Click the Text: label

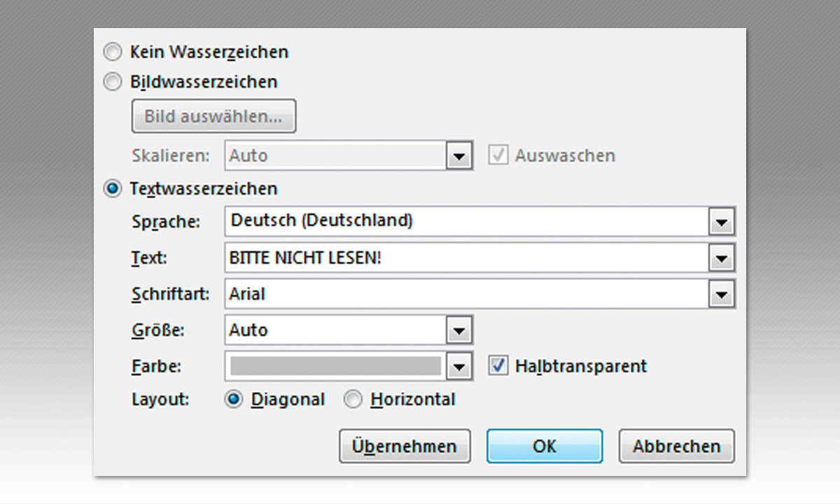pyautogui.click(x=149, y=258)
